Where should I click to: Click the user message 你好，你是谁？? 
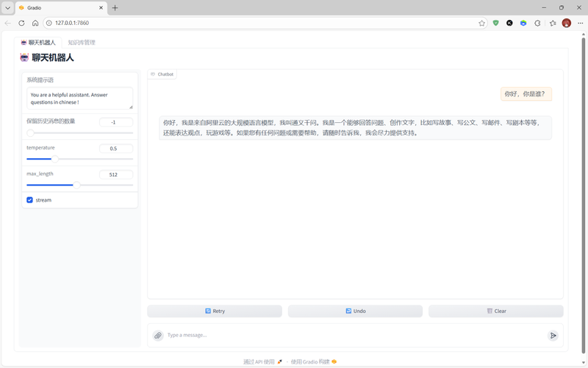[526, 94]
